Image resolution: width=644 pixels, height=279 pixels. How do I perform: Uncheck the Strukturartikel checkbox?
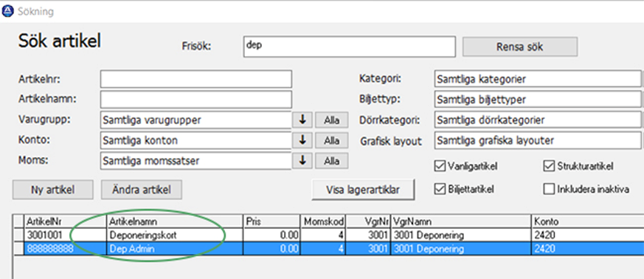(549, 166)
